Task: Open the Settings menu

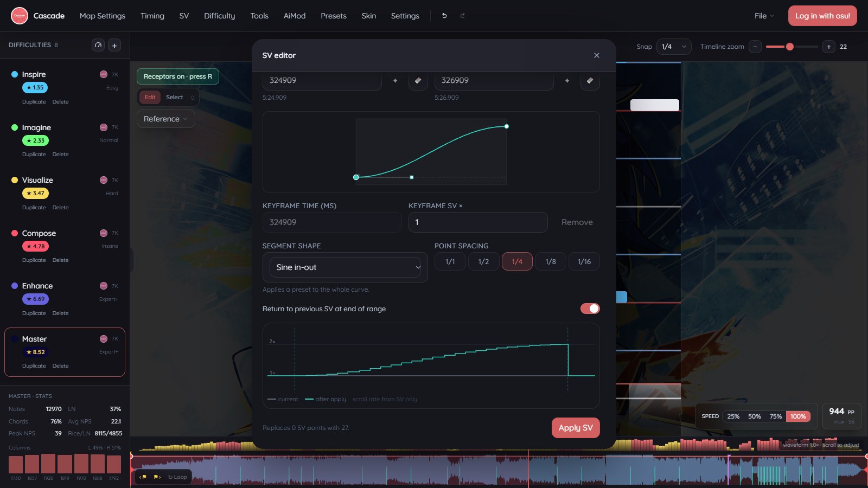Action: pos(405,16)
